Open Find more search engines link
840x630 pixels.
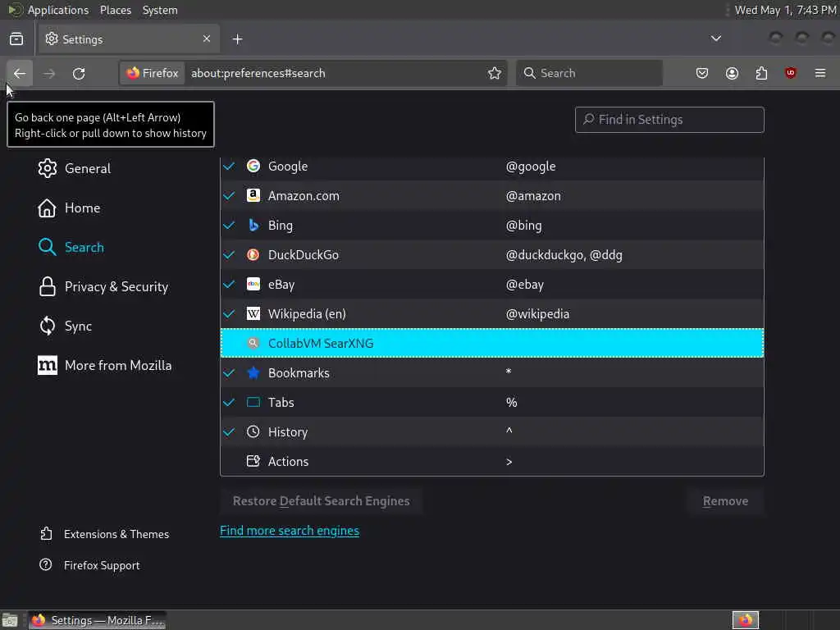point(290,531)
